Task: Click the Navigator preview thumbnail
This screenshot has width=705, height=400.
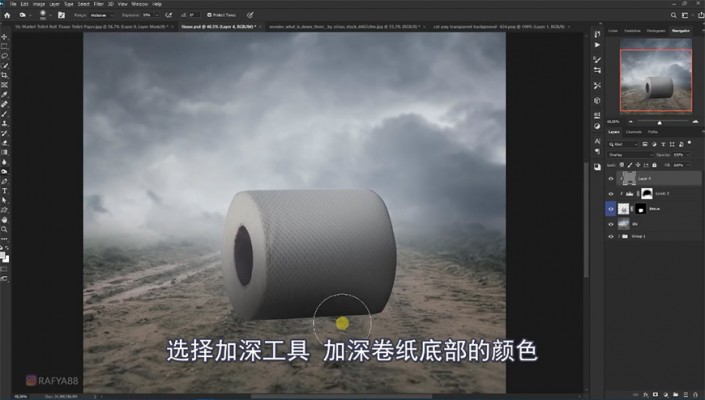Action: click(x=656, y=75)
